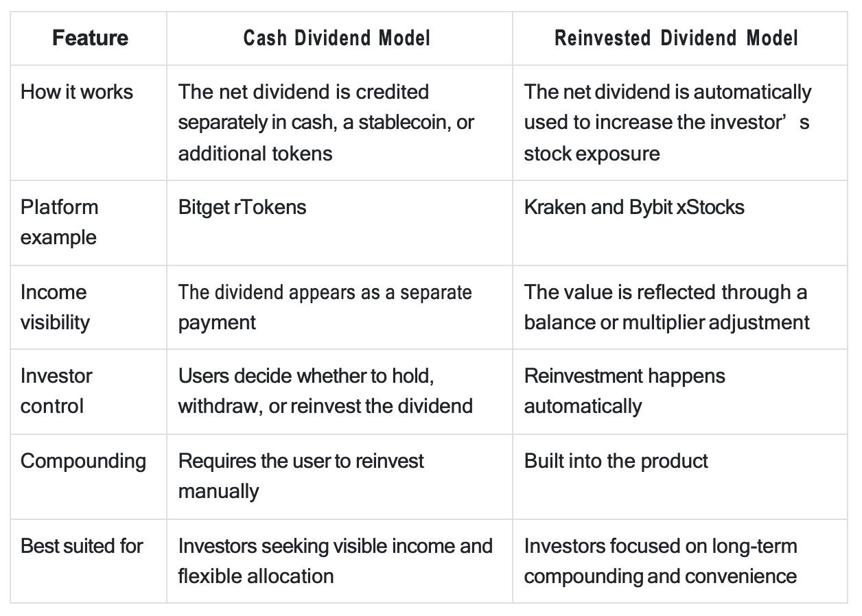862x616 pixels.
Task: Click the Investor control row label
Action: (56, 391)
